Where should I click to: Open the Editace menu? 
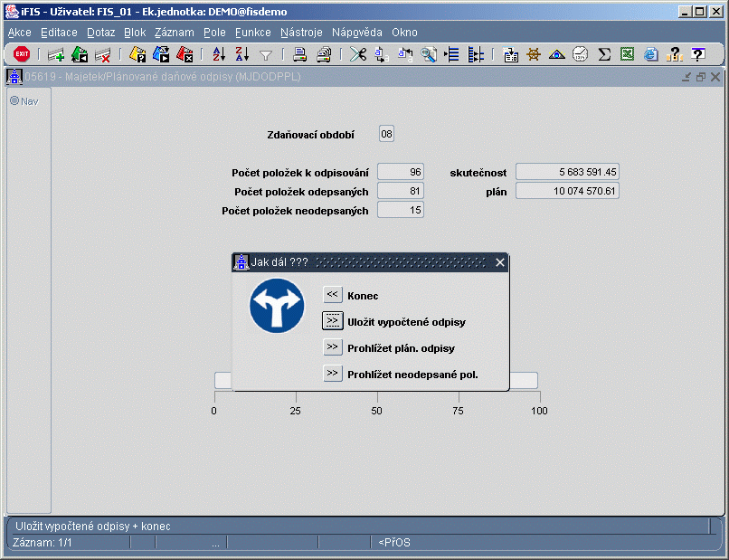59,33
